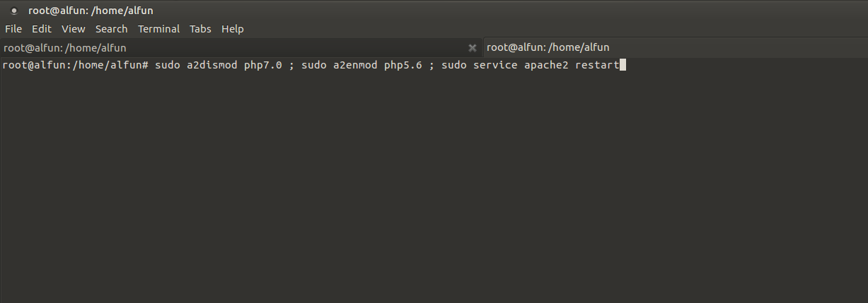The height and width of the screenshot is (303, 868).
Task: Click the window title bar text
Action: click(91, 11)
